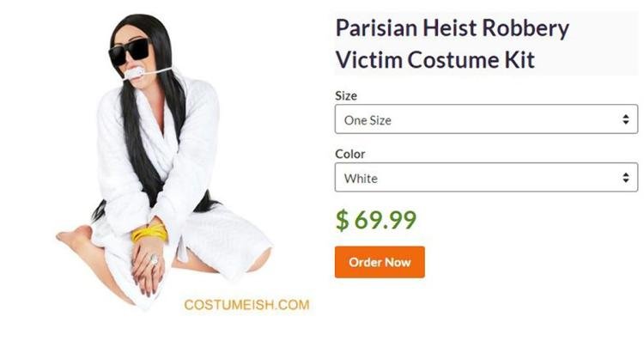Open the Size dropdown showing One Size
This screenshot has width=644, height=347.
click(486, 119)
